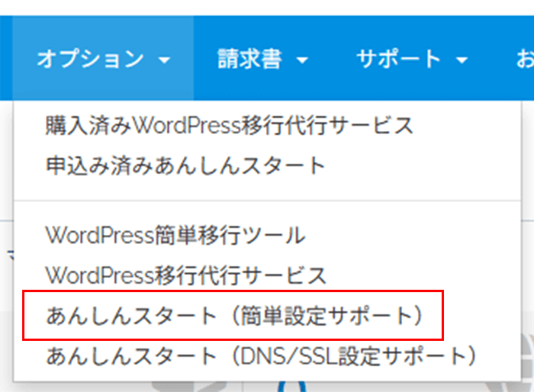Image resolution: width=534 pixels, height=392 pixels.
Task: Collapse the オプション dropdown menu
Action: 103,59
